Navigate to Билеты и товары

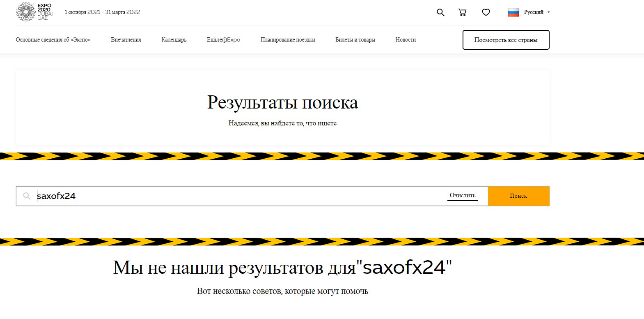[355, 40]
